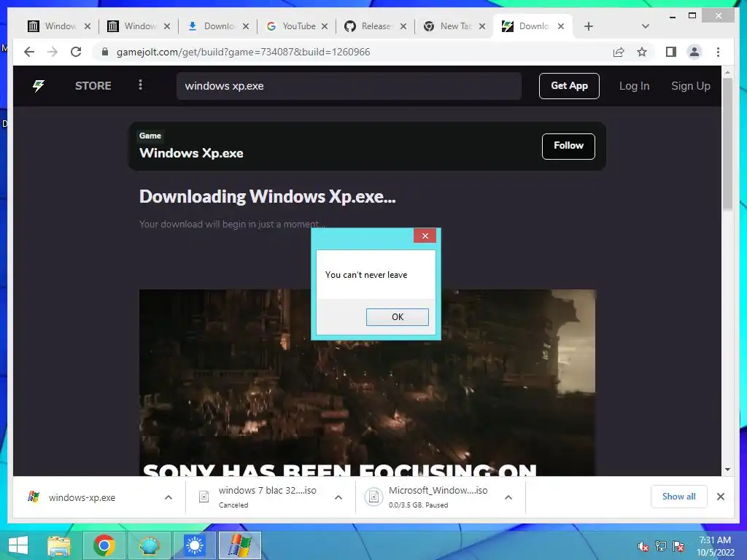
Task: Open the Windows Start button
Action: click(x=18, y=545)
